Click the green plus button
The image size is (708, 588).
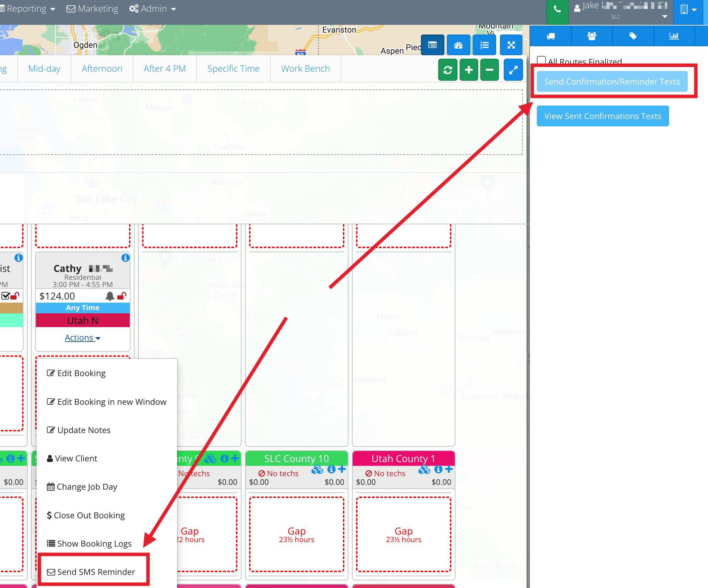469,70
